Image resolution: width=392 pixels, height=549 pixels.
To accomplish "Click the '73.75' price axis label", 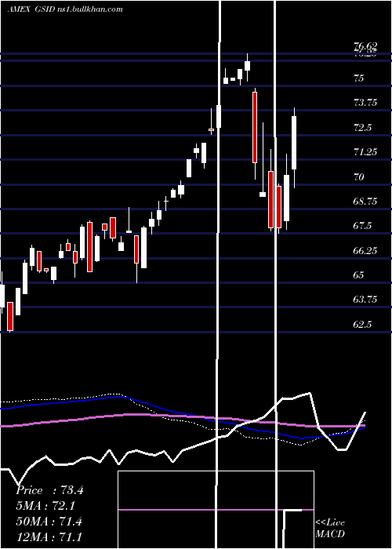I will pos(366,103).
